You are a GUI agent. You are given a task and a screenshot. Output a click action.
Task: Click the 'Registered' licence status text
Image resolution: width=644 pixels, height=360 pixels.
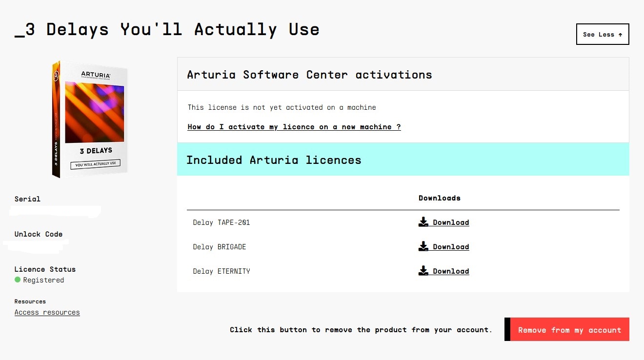43,280
